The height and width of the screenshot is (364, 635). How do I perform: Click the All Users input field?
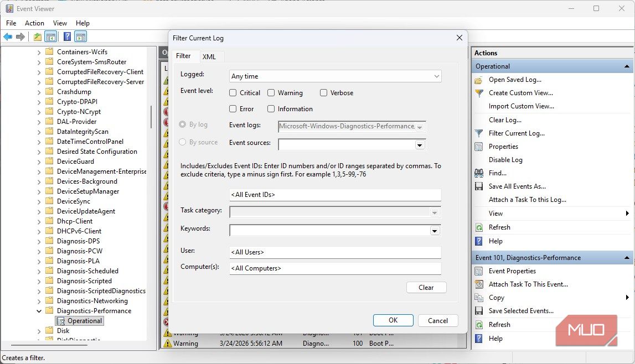pyautogui.click(x=335, y=252)
